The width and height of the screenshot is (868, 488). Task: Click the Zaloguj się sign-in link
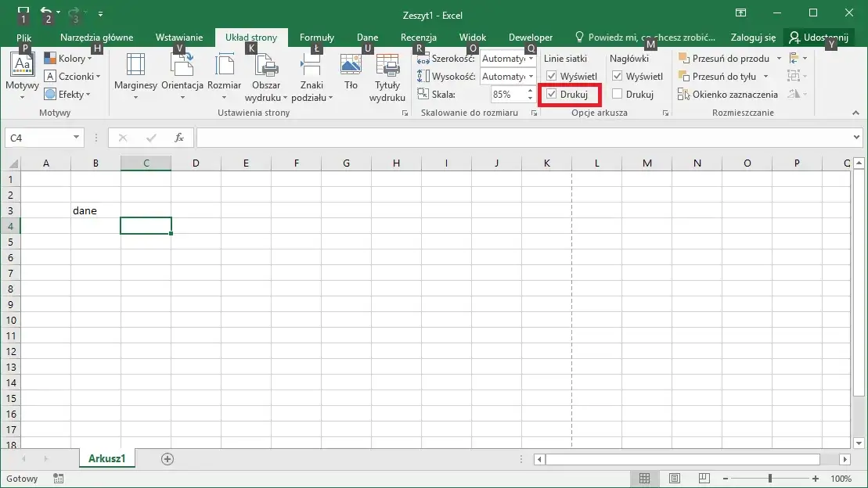pos(753,37)
